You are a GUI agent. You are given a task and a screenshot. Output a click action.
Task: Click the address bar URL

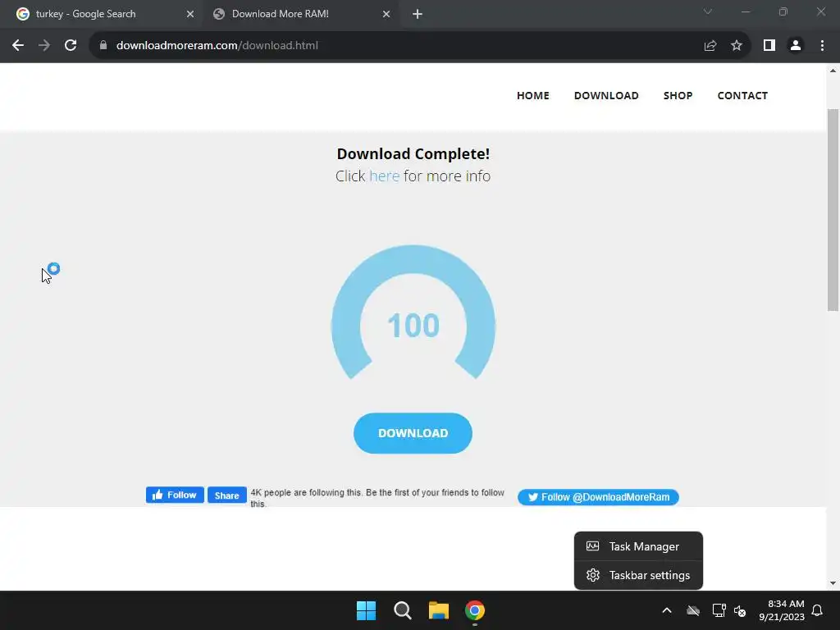click(217, 46)
